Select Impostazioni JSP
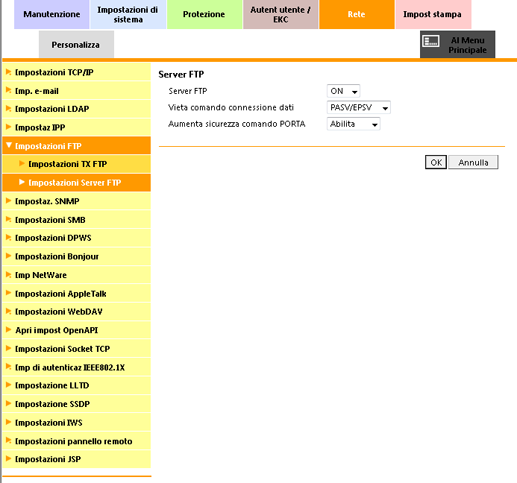This screenshot has height=483, width=517. point(76,459)
